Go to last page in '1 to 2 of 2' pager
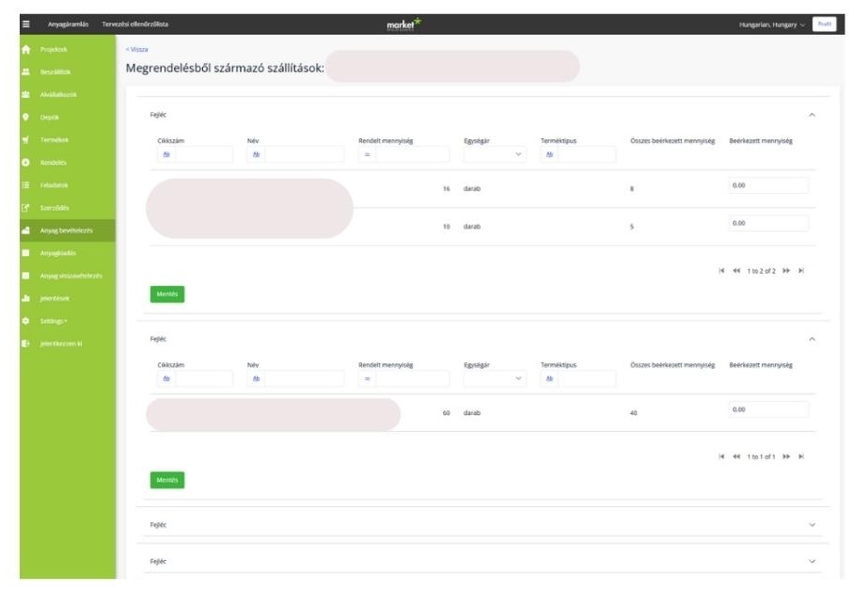The height and width of the screenshot is (591, 868). tap(801, 271)
